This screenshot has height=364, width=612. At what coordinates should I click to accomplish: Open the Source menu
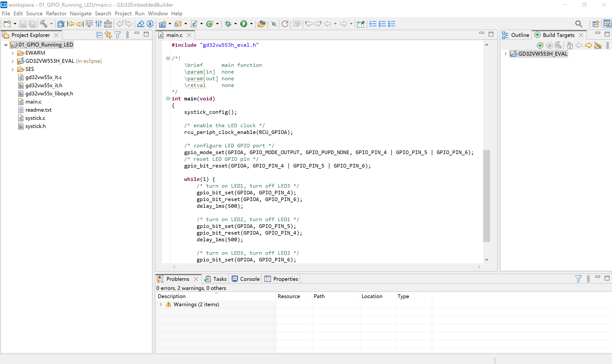[34, 13]
